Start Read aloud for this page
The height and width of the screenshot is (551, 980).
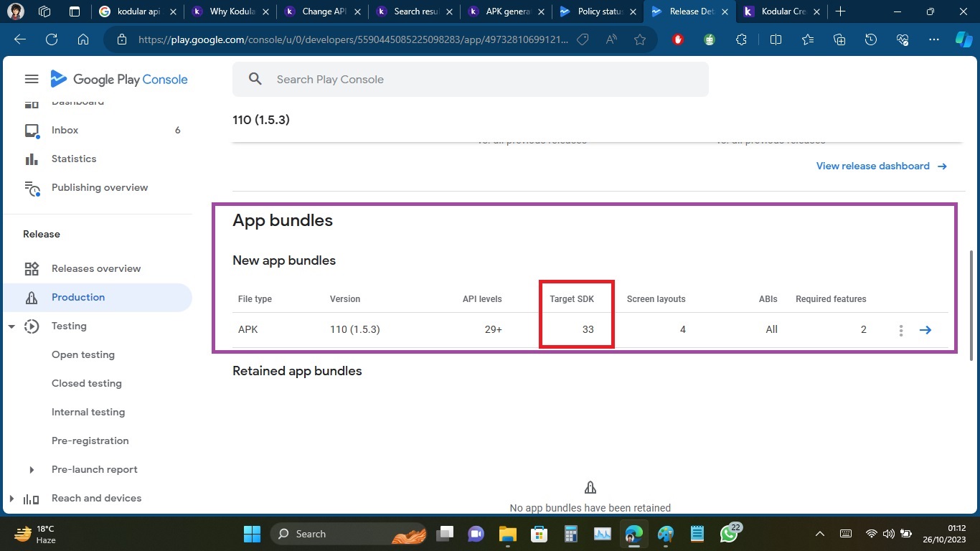(x=611, y=40)
